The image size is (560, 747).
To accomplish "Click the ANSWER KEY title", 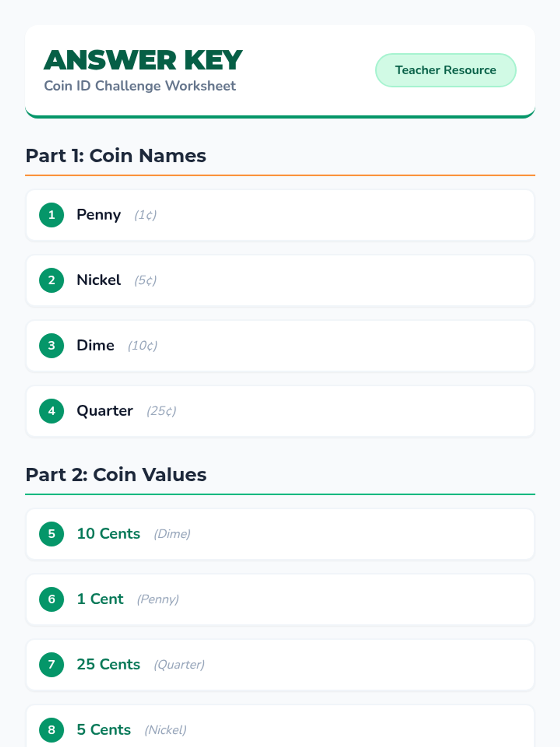I will (143, 60).
